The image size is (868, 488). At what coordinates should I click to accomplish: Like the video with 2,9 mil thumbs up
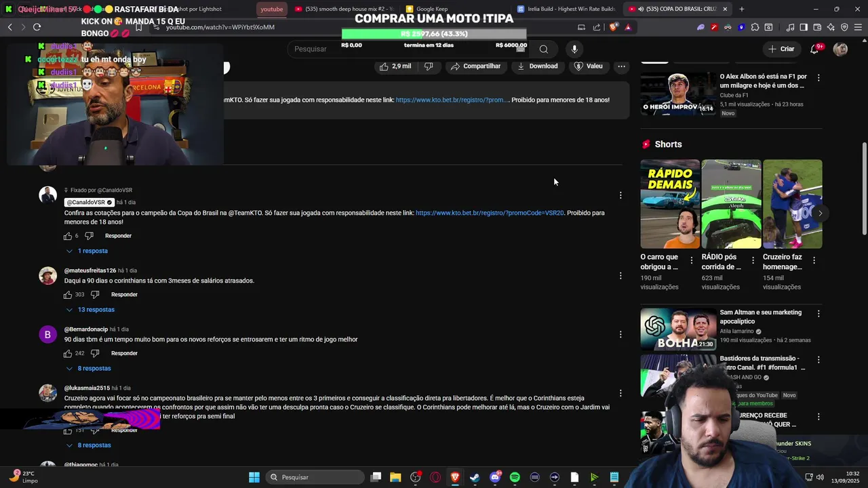pos(395,66)
